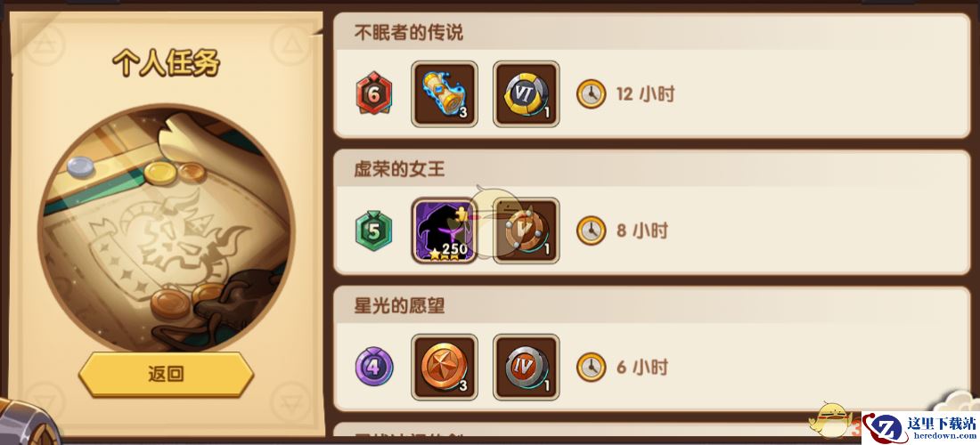This screenshot has height=445, width=980.
Task: Click the red level 6 badge
Action: tap(374, 93)
